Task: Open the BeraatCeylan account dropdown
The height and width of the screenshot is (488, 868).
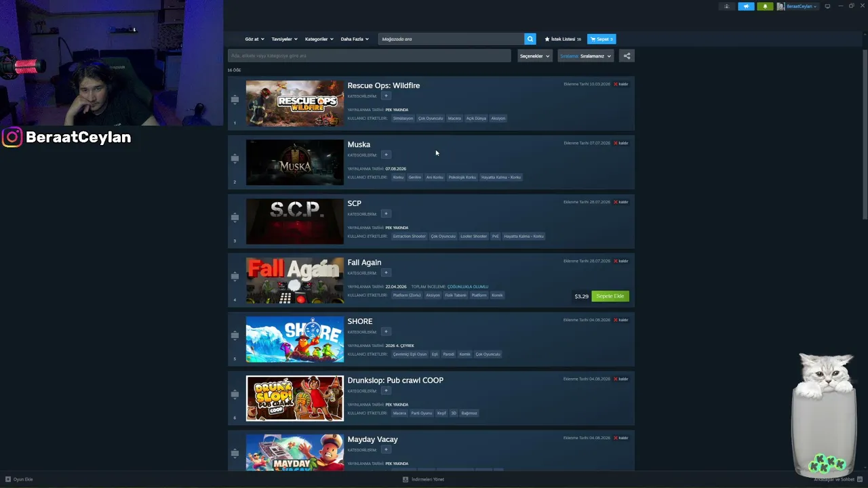Action: click(x=802, y=6)
